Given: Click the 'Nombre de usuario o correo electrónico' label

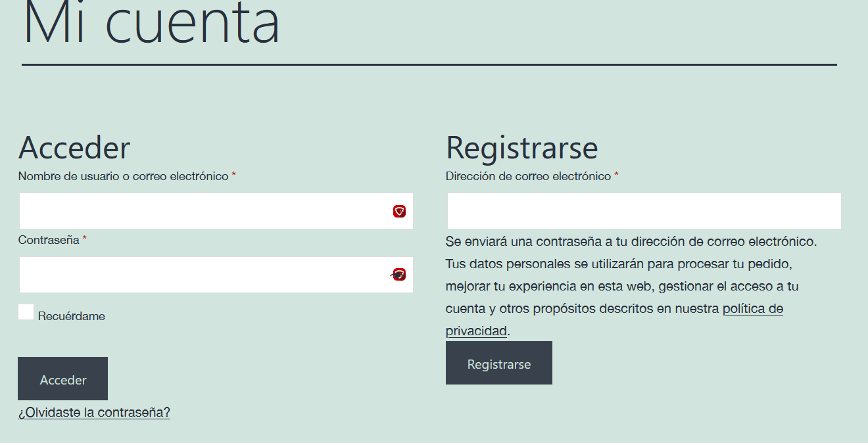Looking at the screenshot, I should (124, 176).
